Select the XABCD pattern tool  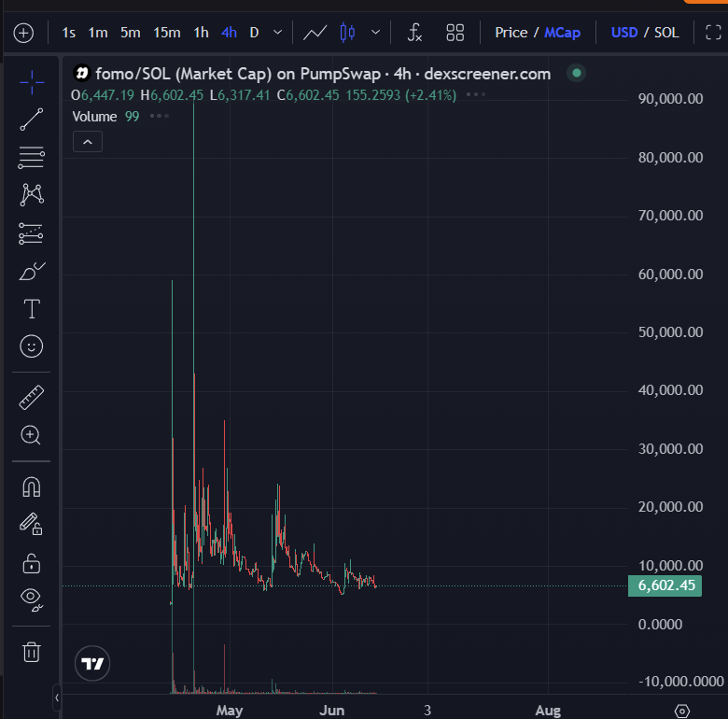(32, 194)
